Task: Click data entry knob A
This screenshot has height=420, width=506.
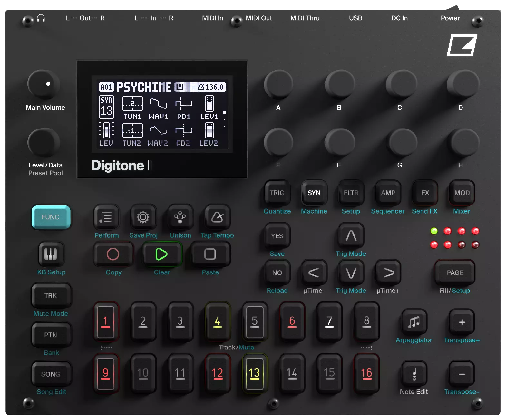Action: pyautogui.click(x=278, y=85)
